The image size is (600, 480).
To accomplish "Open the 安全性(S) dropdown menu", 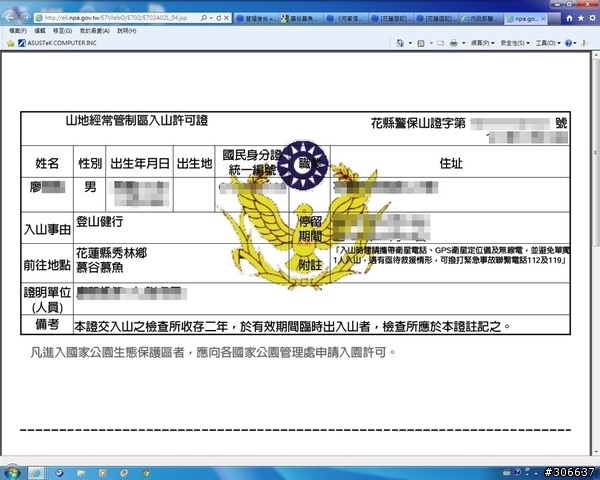I will tap(515, 43).
